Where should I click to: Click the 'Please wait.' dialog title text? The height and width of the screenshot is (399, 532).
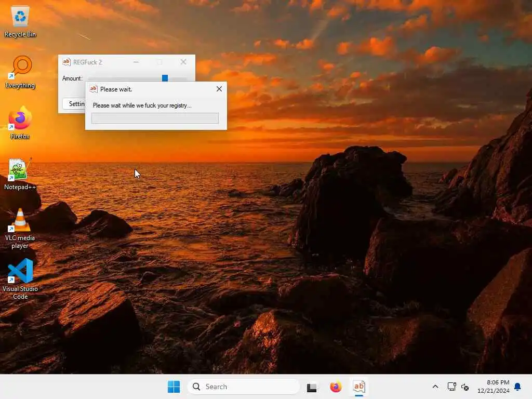pyautogui.click(x=116, y=89)
